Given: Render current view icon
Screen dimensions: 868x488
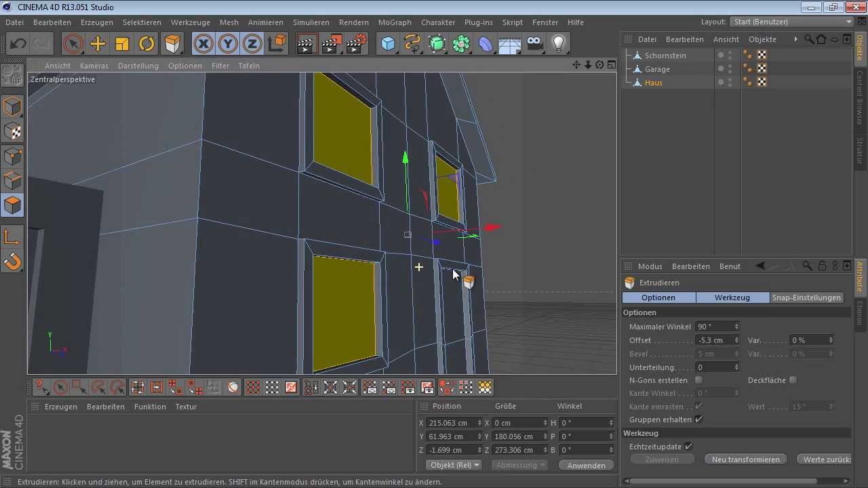Looking at the screenshot, I should (x=307, y=44).
